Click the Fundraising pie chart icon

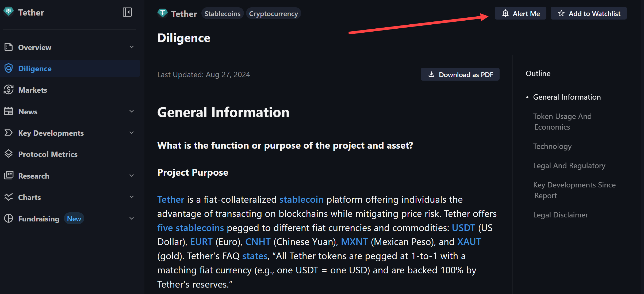[9, 218]
